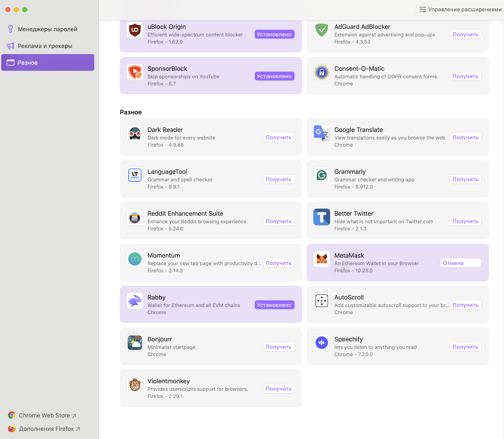Open Дополнения Firefox link
Viewport: 504px width, 439px height.
pyautogui.click(x=46, y=429)
